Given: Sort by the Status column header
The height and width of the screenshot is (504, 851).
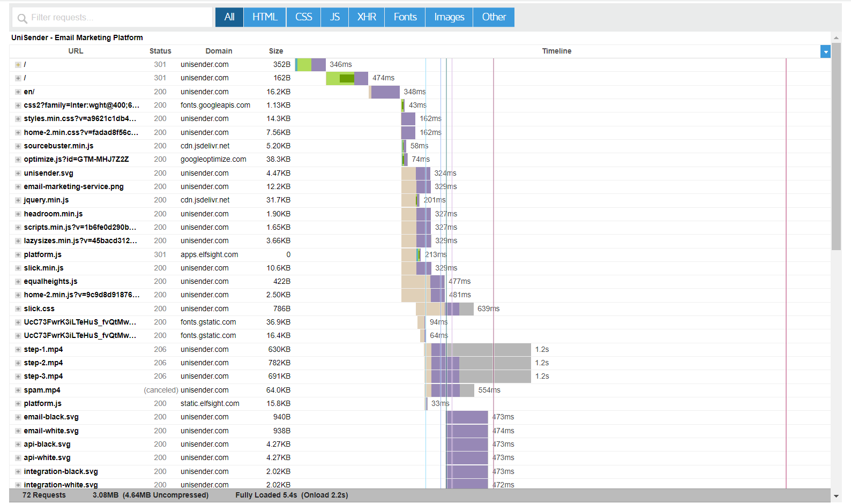Looking at the screenshot, I should pyautogui.click(x=160, y=51).
